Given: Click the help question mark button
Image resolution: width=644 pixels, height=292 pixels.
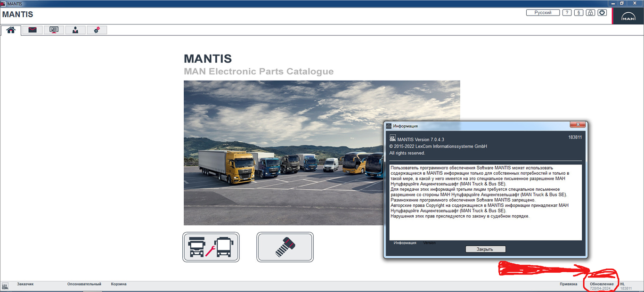Looking at the screenshot, I should (567, 13).
